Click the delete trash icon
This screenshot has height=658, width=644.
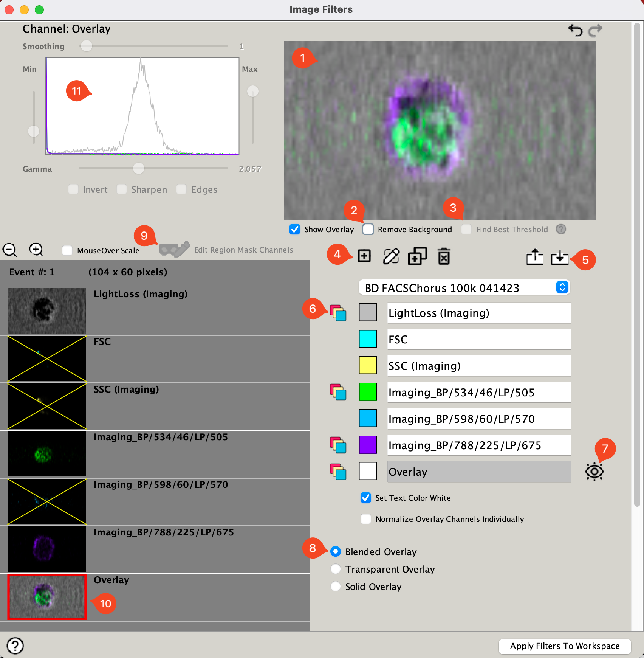tap(444, 257)
